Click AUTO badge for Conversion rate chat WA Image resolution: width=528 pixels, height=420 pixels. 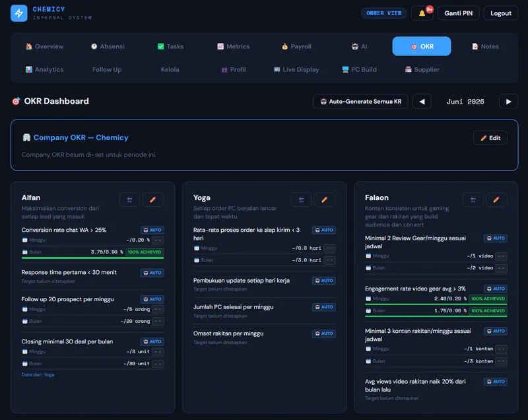152,230
